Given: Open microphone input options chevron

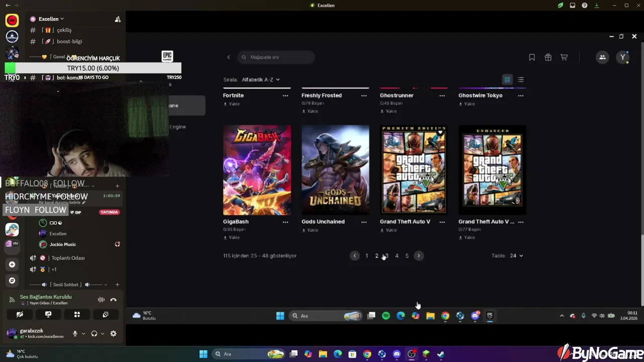Looking at the screenshot, I should [84, 333].
